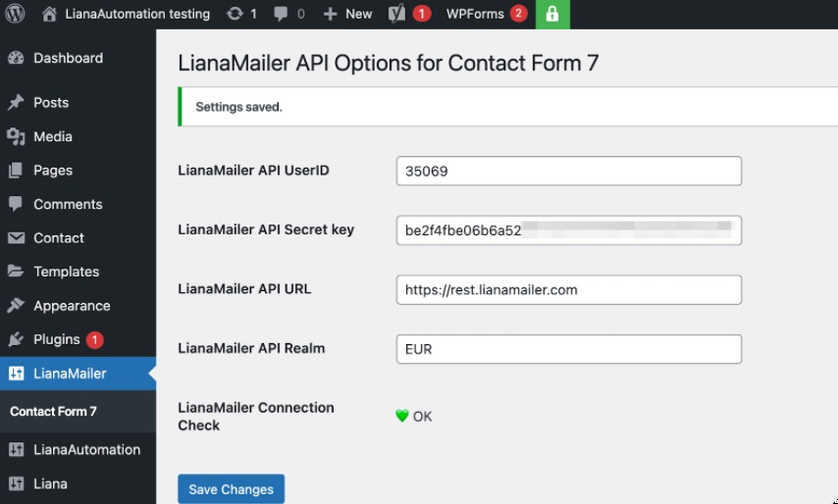The image size is (838, 504).
Task: Go to Posts section
Action: point(51,103)
